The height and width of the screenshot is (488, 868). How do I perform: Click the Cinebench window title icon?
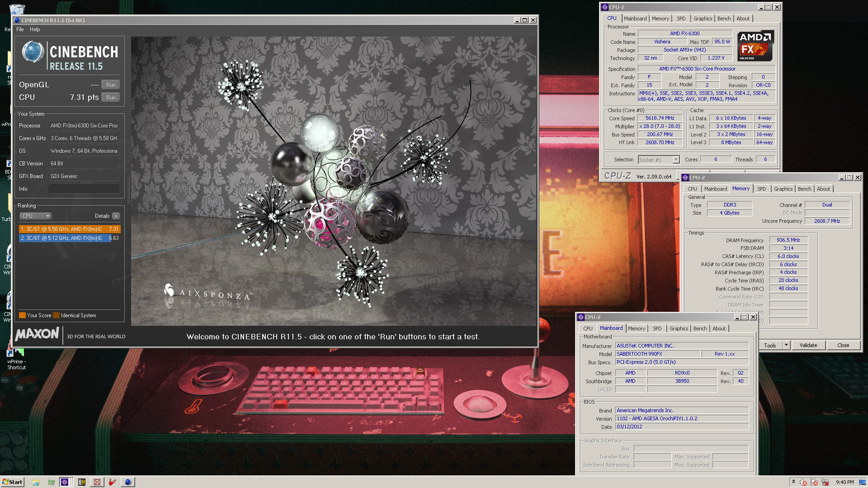click(x=17, y=20)
